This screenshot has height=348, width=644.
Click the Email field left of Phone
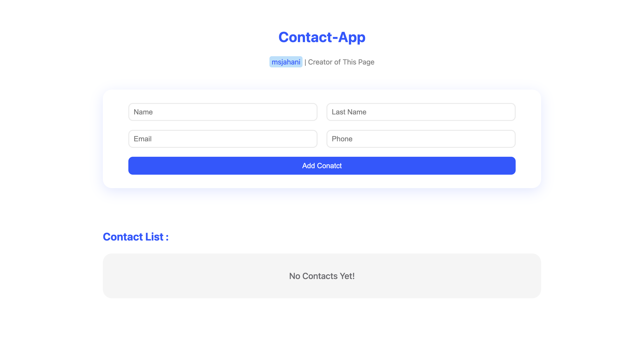click(x=223, y=139)
